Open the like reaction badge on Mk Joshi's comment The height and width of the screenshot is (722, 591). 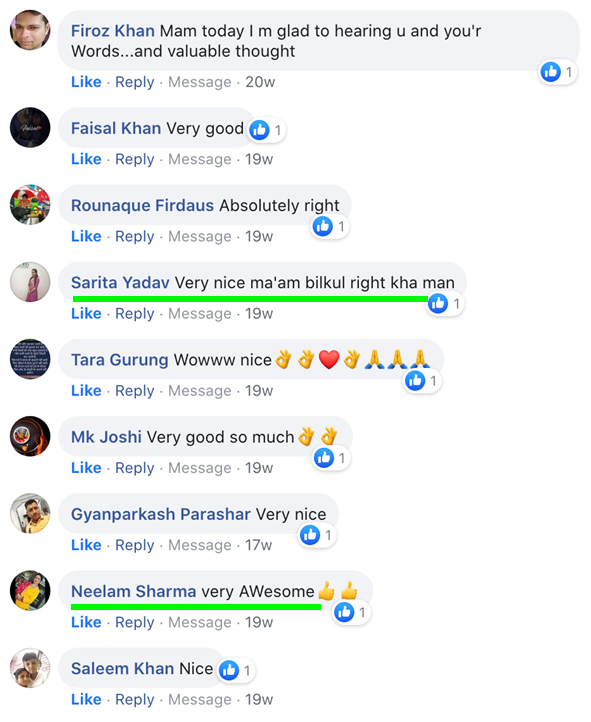tap(331, 458)
